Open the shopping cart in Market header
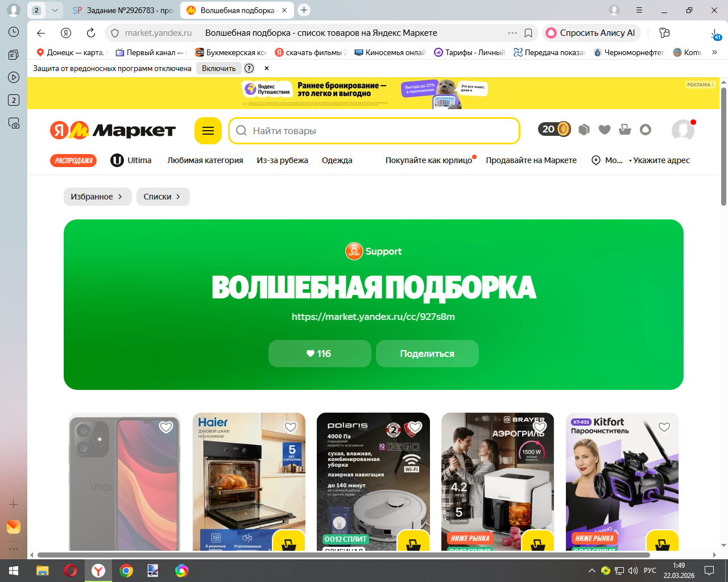 pos(625,130)
